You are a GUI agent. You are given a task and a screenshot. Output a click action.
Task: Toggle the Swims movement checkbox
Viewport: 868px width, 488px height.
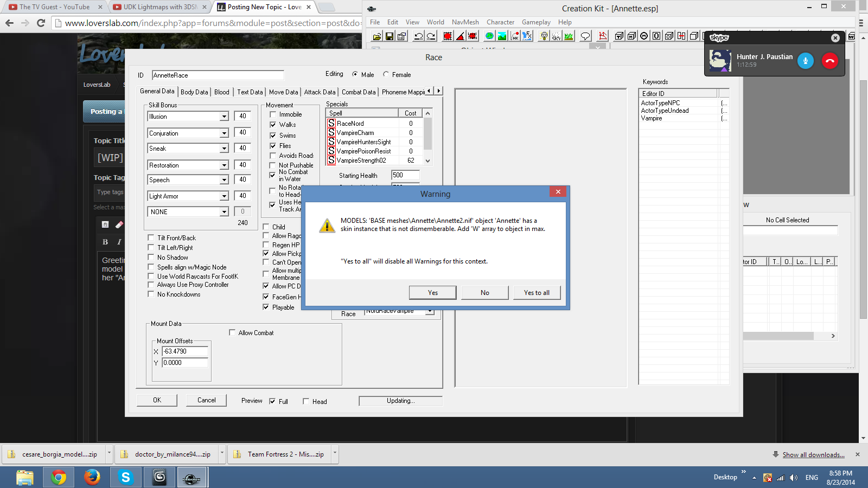point(273,136)
